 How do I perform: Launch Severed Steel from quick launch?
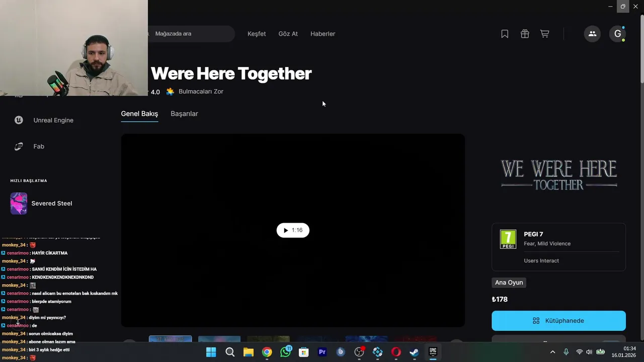52,203
